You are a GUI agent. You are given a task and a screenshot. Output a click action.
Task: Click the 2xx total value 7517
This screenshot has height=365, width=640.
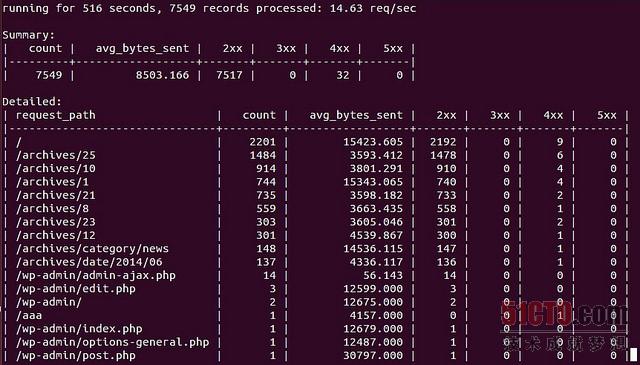click(229, 75)
